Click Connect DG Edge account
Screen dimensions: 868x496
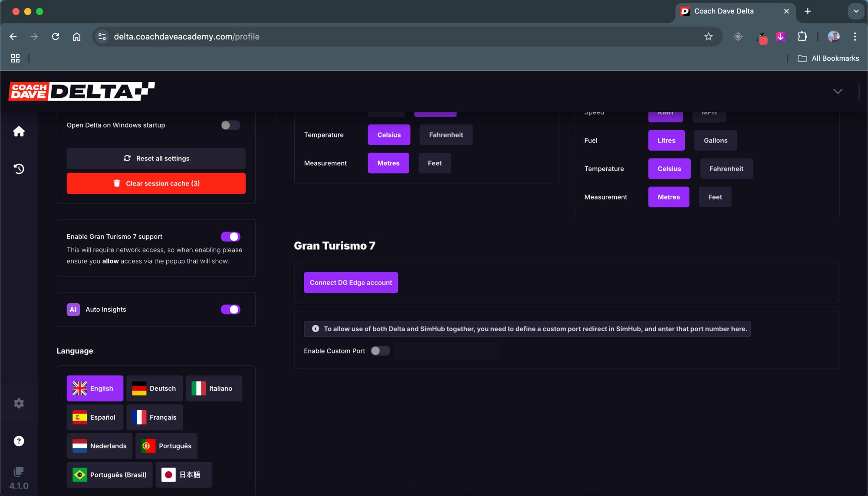(x=351, y=282)
